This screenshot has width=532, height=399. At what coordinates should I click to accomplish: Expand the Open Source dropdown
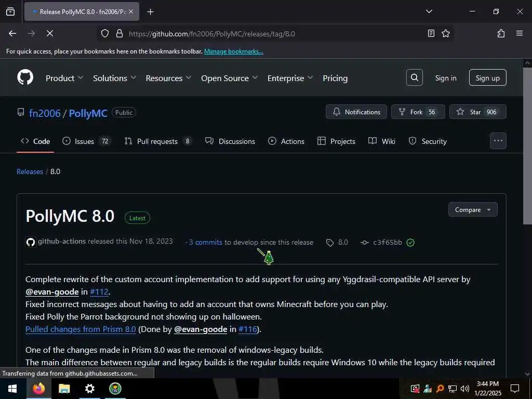(x=229, y=78)
